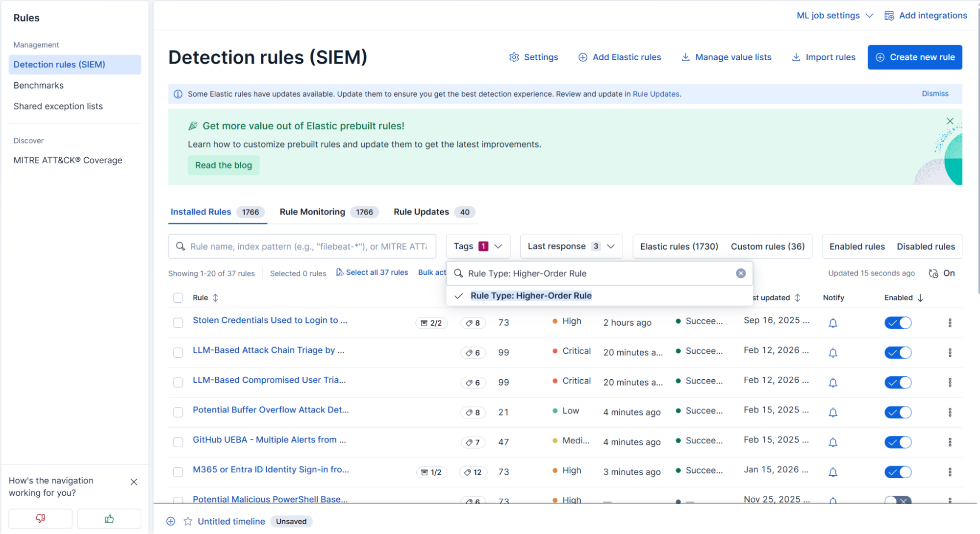Open Detection rules (SIEM) in sidebar
This screenshot has height=534, width=980.
[x=75, y=65]
